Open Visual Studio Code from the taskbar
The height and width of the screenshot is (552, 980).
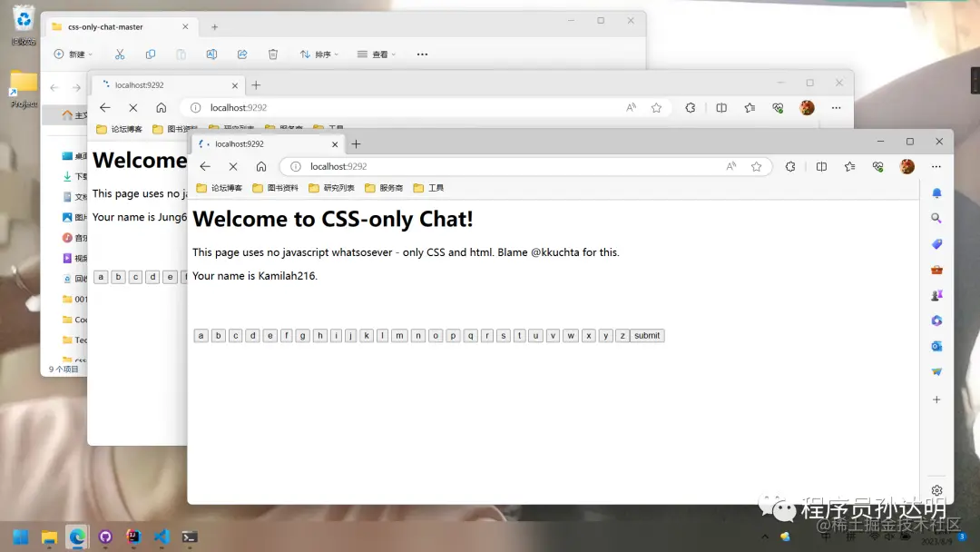[x=162, y=537]
